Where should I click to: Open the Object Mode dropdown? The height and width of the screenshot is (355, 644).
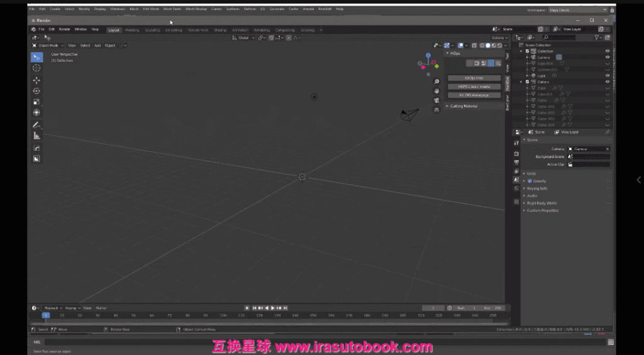point(48,45)
